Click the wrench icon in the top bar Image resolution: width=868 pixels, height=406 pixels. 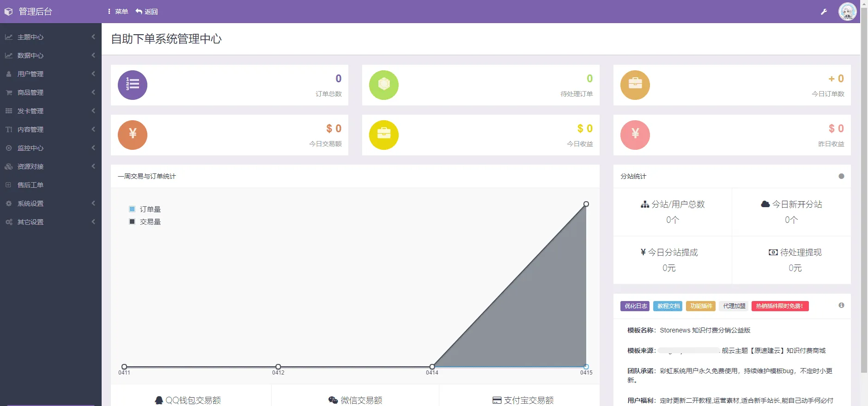[x=824, y=12]
